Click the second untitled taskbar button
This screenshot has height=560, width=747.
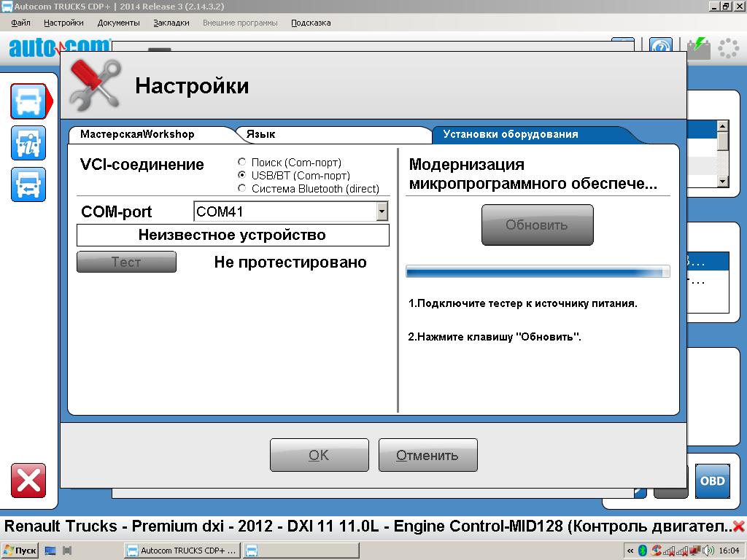301,551
